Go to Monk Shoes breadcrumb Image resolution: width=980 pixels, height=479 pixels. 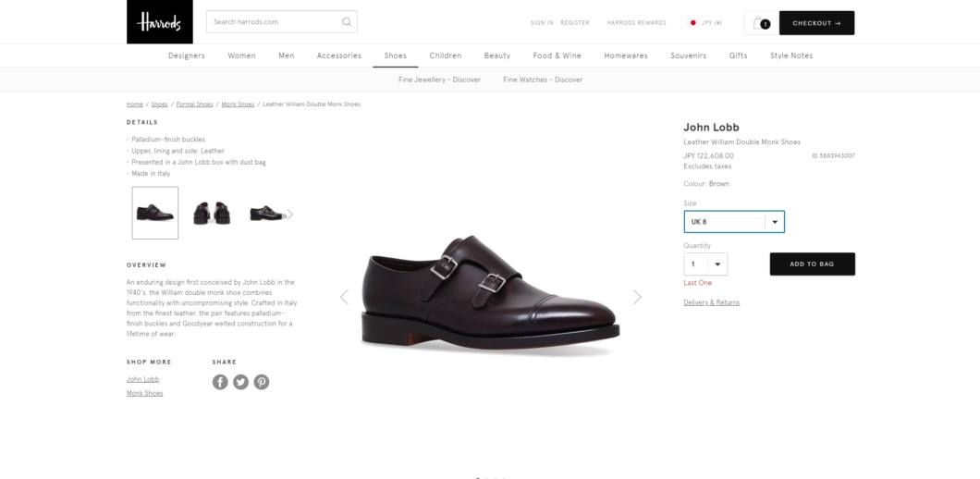point(238,104)
